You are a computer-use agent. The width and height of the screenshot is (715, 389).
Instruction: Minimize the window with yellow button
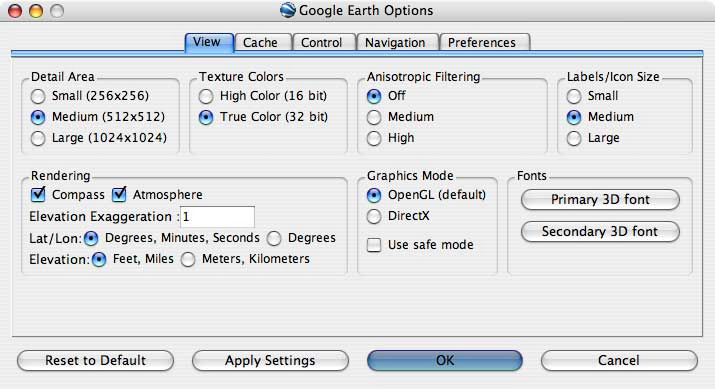tap(36, 10)
